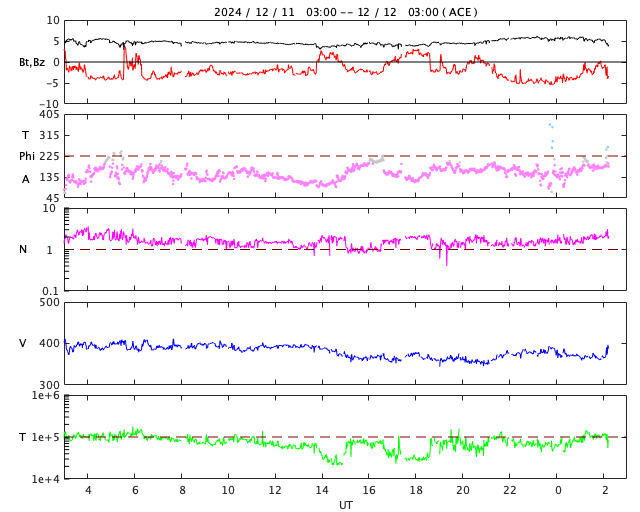Viewport: 640px width, 512px height.
Task: Click the '12' hour tick on the x-axis
Action: [275, 490]
